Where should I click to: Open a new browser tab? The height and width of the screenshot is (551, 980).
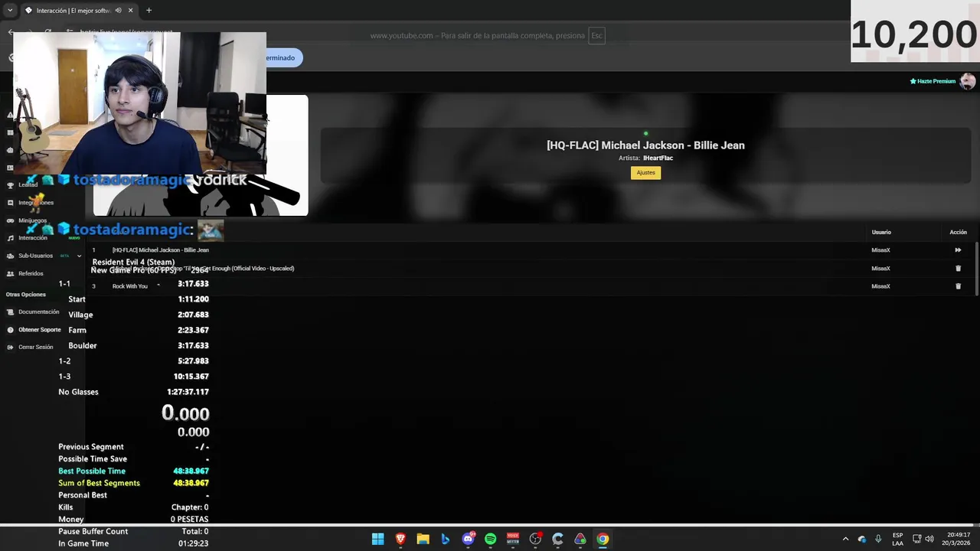pos(149,11)
